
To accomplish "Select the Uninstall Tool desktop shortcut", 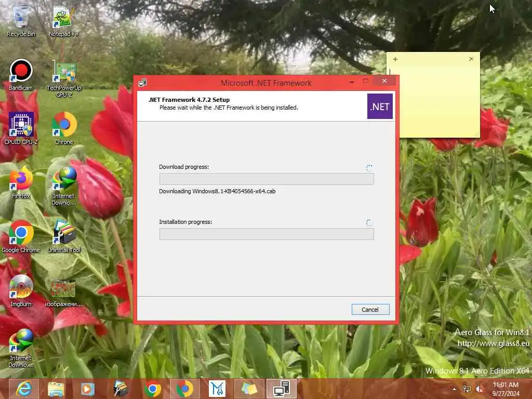I will 64,236.
